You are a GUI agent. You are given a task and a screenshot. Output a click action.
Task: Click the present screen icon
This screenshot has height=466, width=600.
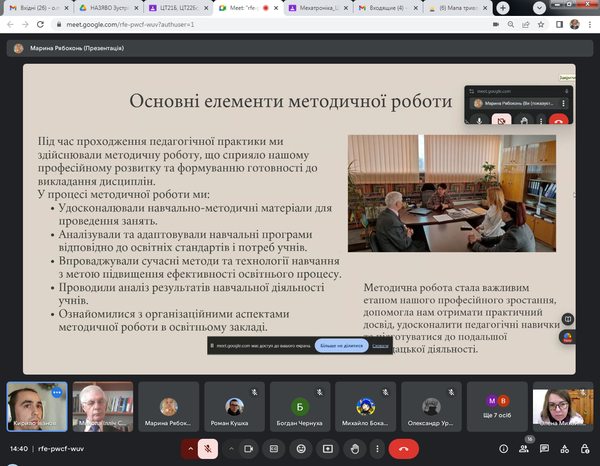click(x=329, y=449)
